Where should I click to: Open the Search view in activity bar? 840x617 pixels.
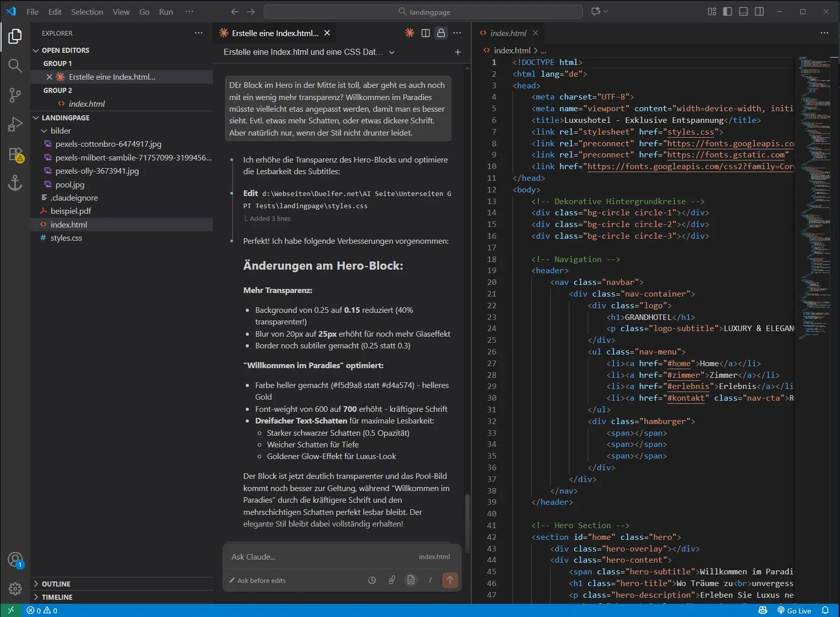tap(15, 66)
